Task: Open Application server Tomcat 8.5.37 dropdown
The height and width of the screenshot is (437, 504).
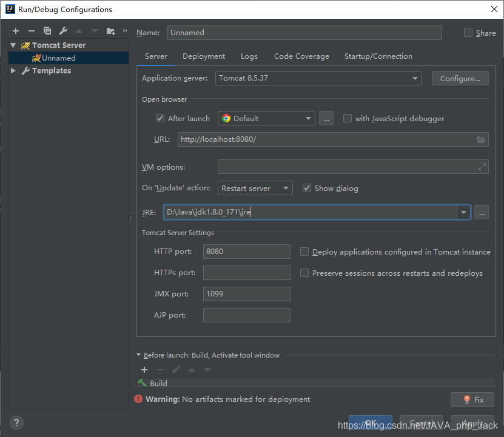Action: (x=318, y=78)
